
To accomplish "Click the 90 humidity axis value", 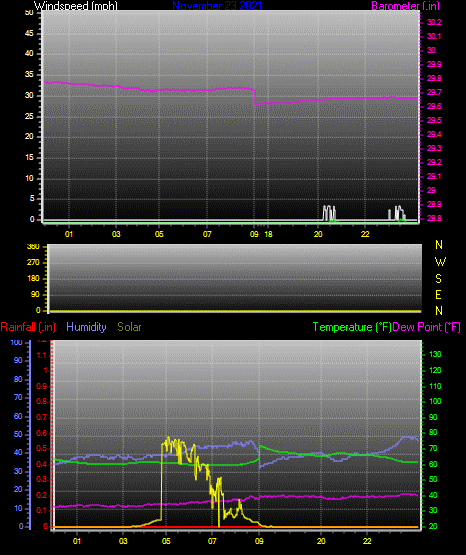I will 18,361.
